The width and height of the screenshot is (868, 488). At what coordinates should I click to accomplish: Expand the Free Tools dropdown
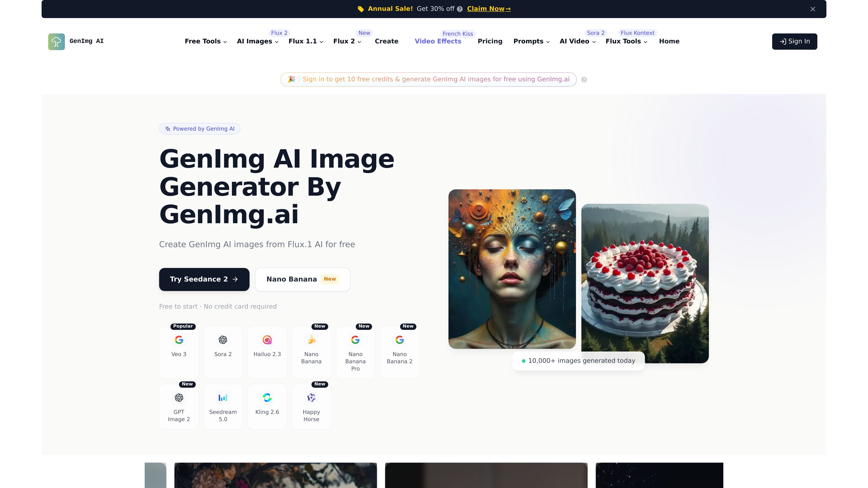(x=205, y=41)
